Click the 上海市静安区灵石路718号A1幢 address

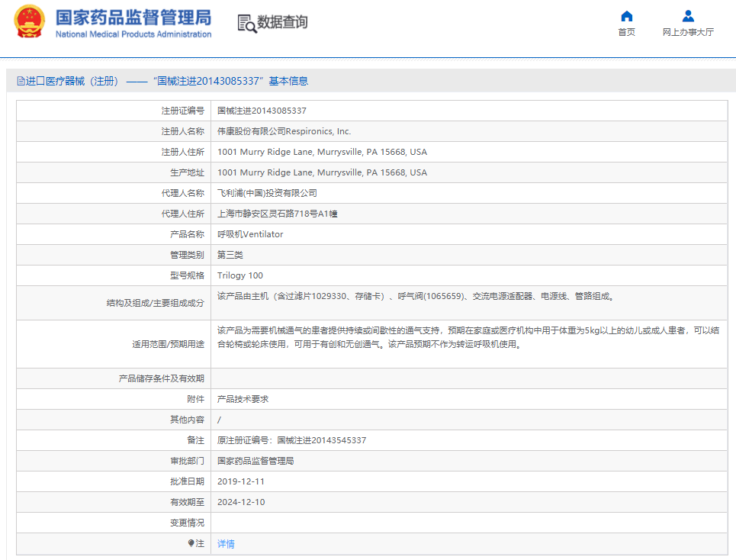tap(278, 214)
